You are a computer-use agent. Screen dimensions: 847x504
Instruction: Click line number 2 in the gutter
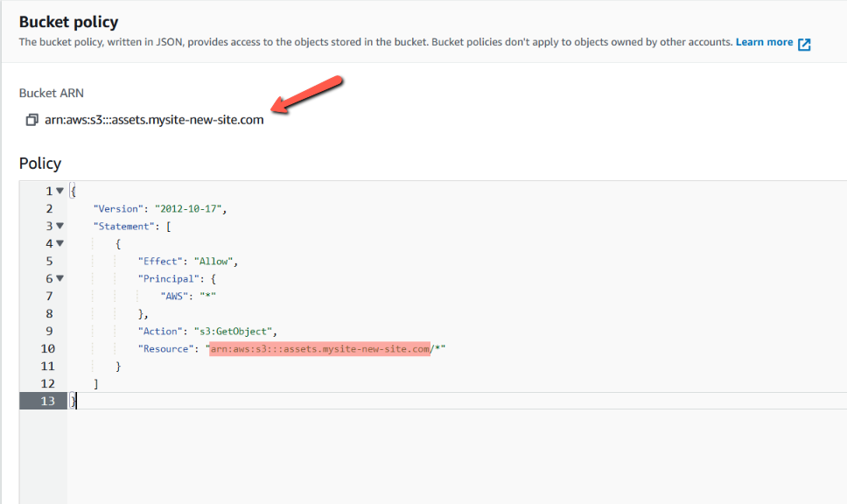pyautogui.click(x=49, y=208)
